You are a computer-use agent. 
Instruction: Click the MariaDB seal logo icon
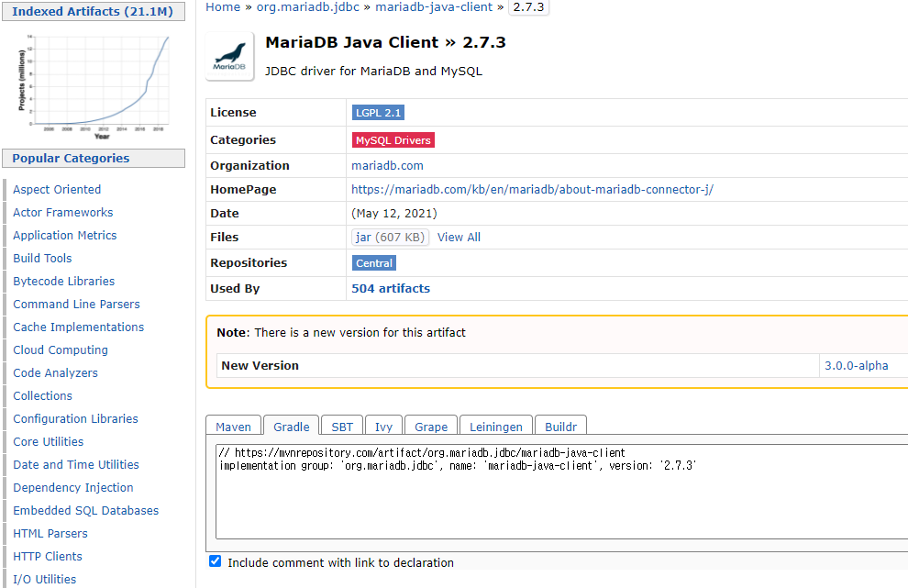(230, 56)
